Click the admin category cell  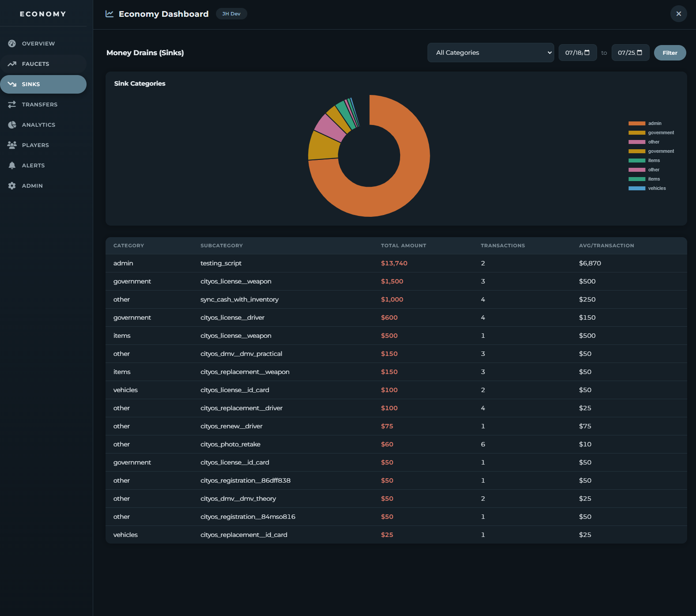pyautogui.click(x=123, y=263)
